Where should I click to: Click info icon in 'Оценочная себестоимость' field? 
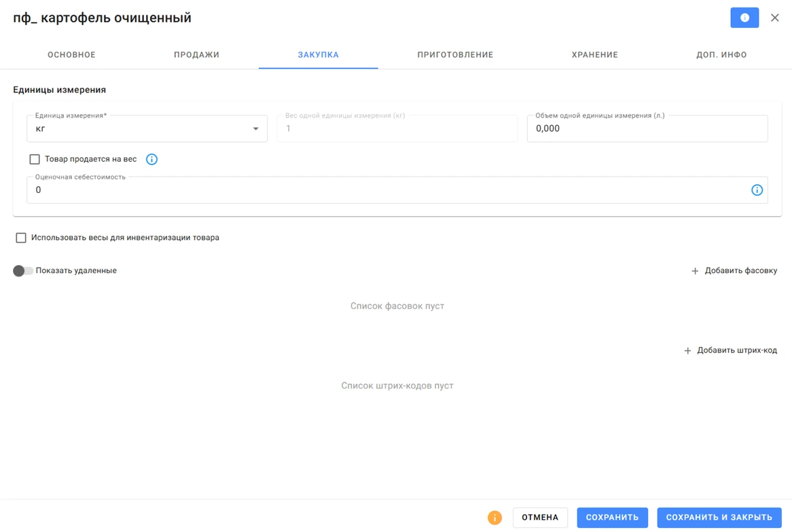[757, 190]
